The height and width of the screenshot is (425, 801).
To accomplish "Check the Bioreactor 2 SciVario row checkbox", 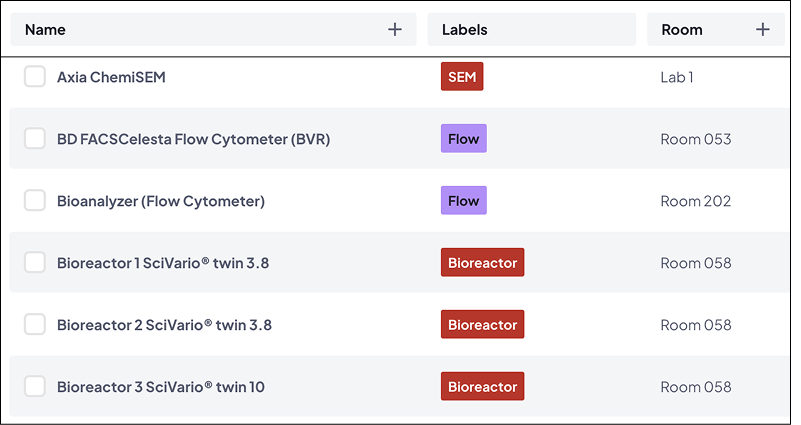I will 35,325.
